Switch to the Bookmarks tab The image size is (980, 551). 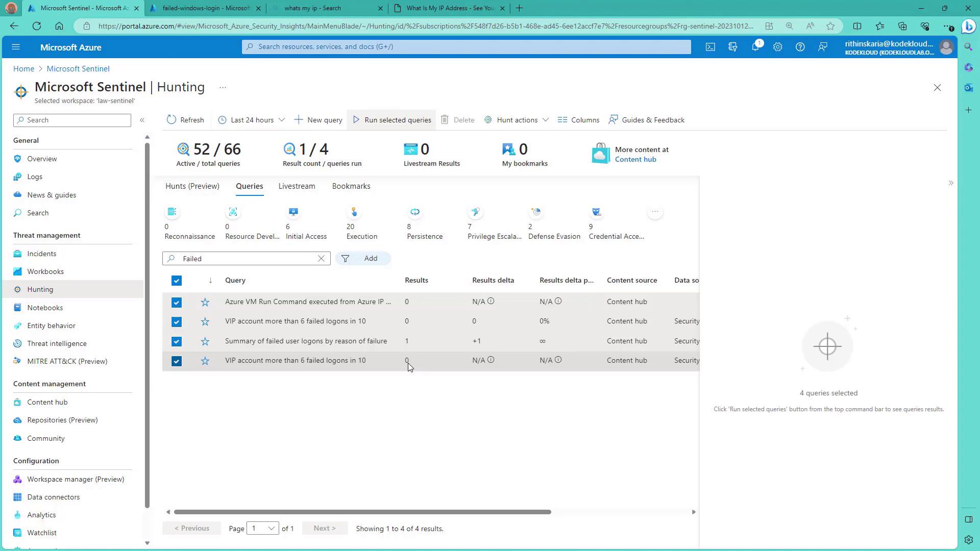(x=351, y=186)
